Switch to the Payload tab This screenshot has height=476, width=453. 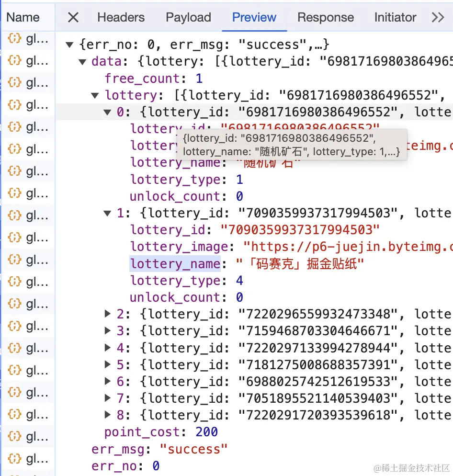(188, 17)
